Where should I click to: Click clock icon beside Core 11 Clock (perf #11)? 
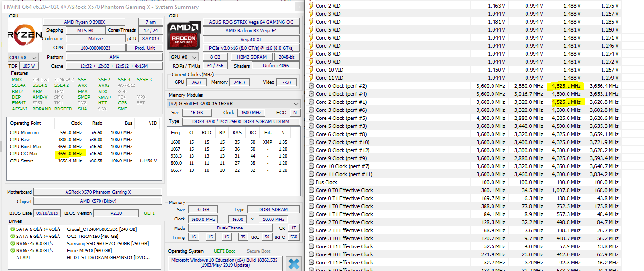point(311,174)
